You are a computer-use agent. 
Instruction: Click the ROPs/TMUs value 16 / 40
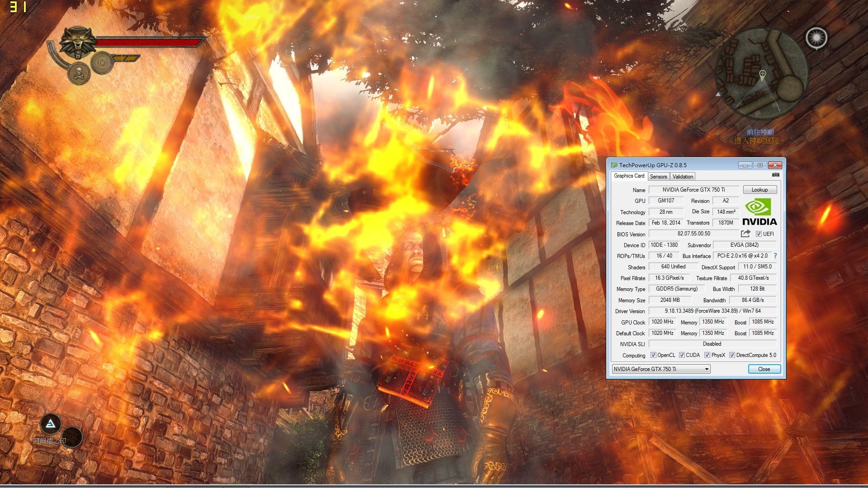(664, 256)
